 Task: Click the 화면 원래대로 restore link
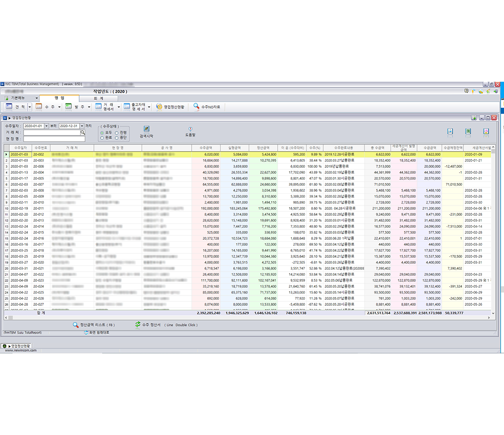pyautogui.click(x=96, y=333)
